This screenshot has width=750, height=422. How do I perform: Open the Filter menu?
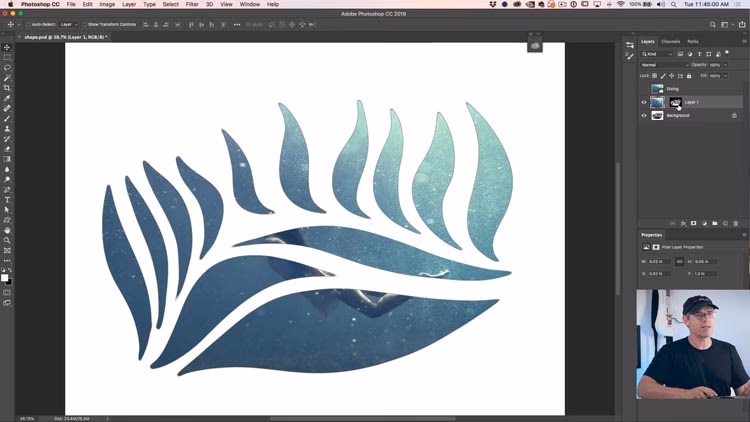[x=192, y=4]
